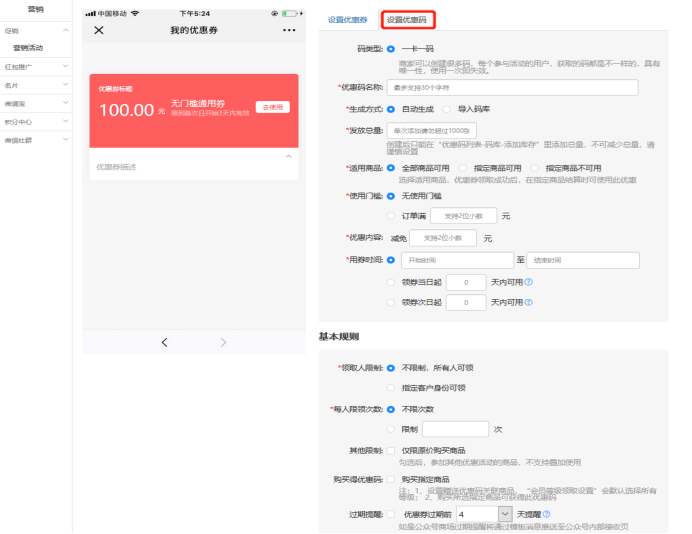Image resolution: width=692 pixels, height=534 pixels.
Task: Click the 100.00 coupon amount in preview
Action: pos(127,110)
